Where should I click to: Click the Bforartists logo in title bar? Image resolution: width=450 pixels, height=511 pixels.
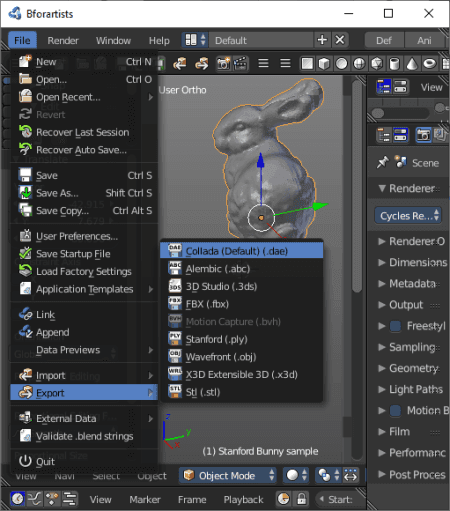[15, 14]
